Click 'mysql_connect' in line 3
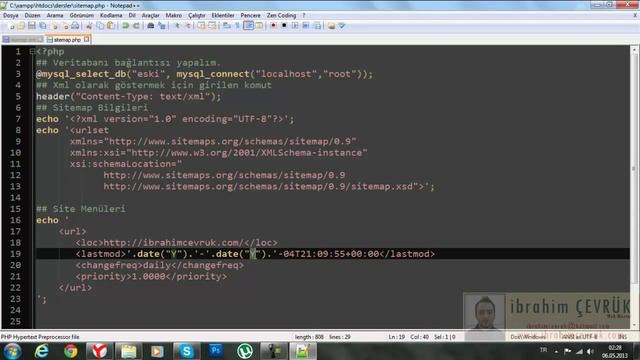This screenshot has width=640, height=360. [213, 74]
